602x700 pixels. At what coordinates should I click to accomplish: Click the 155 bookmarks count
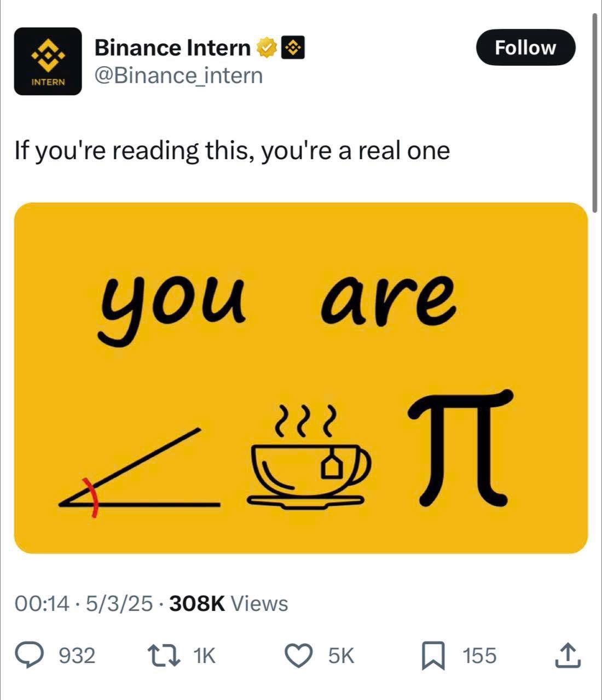tap(479, 655)
